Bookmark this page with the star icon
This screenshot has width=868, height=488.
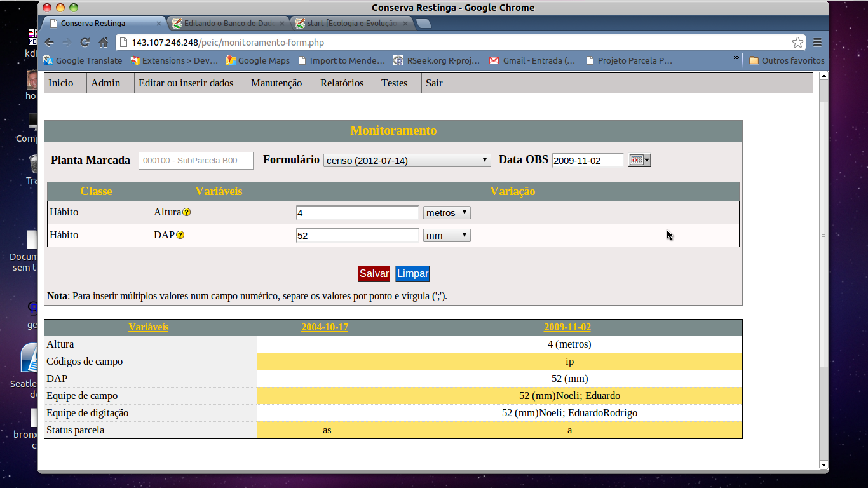[x=797, y=43]
